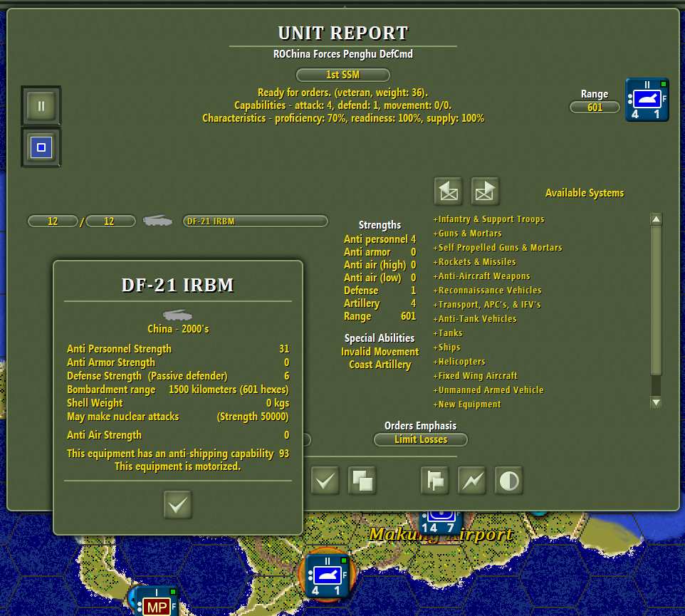The height and width of the screenshot is (616, 685).
Task: Confirm the DF-21 IRBM popup with checkmark
Action: [x=178, y=505]
